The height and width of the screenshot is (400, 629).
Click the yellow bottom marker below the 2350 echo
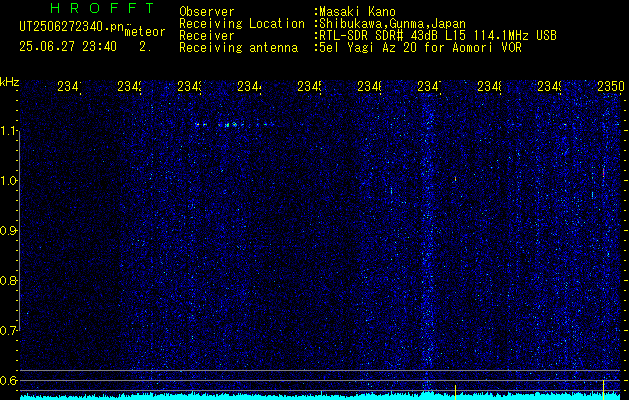[x=603, y=390]
